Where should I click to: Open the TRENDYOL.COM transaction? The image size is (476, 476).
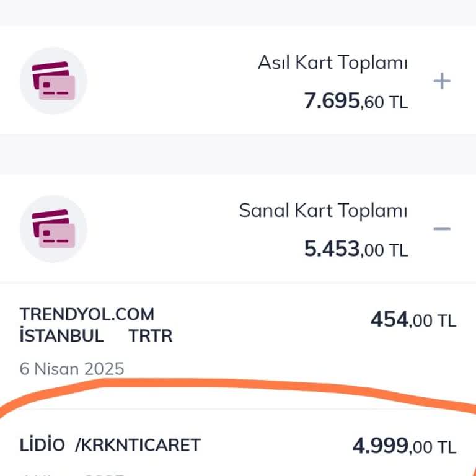coord(87,314)
